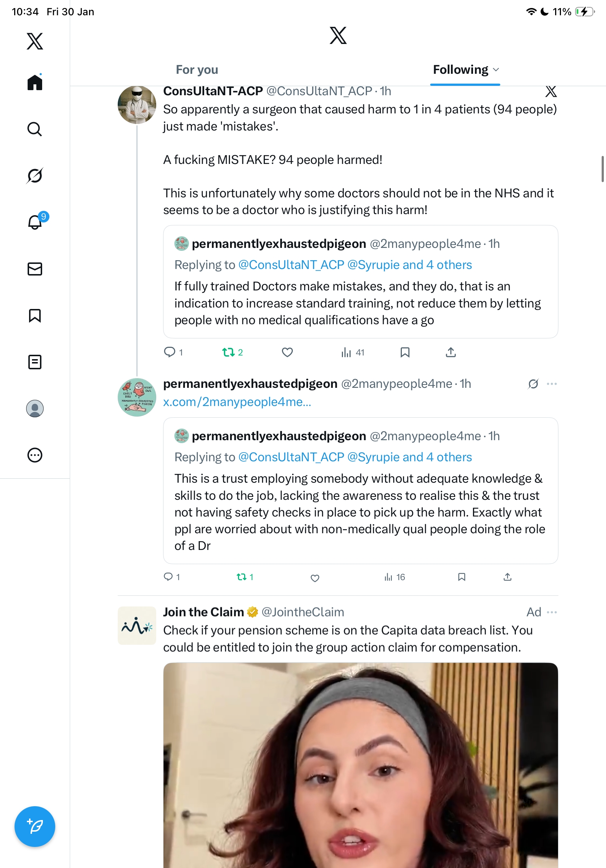
Task: Open the profile icon in sidebar
Action: click(x=35, y=409)
